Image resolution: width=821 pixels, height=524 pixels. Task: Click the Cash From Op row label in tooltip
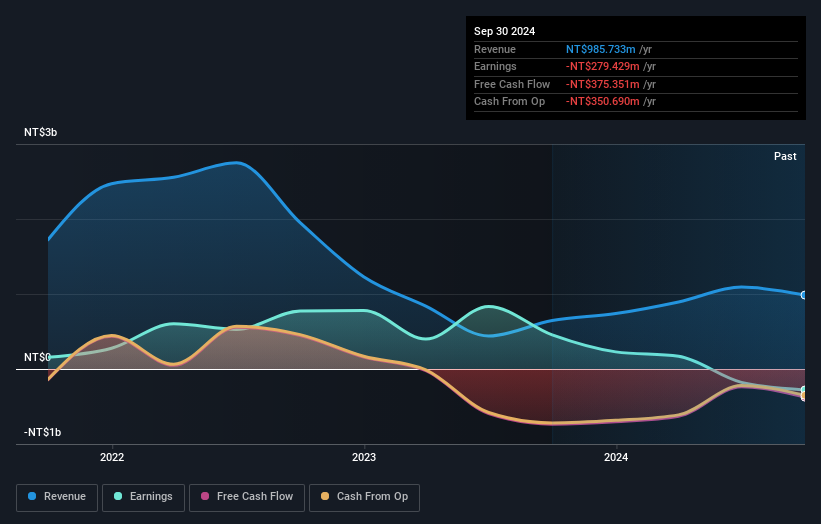point(509,102)
